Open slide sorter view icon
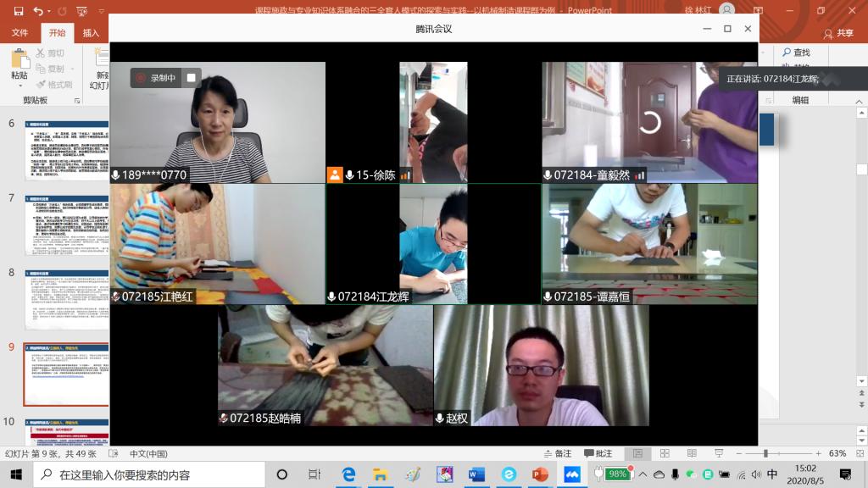868x488 pixels. (665, 453)
